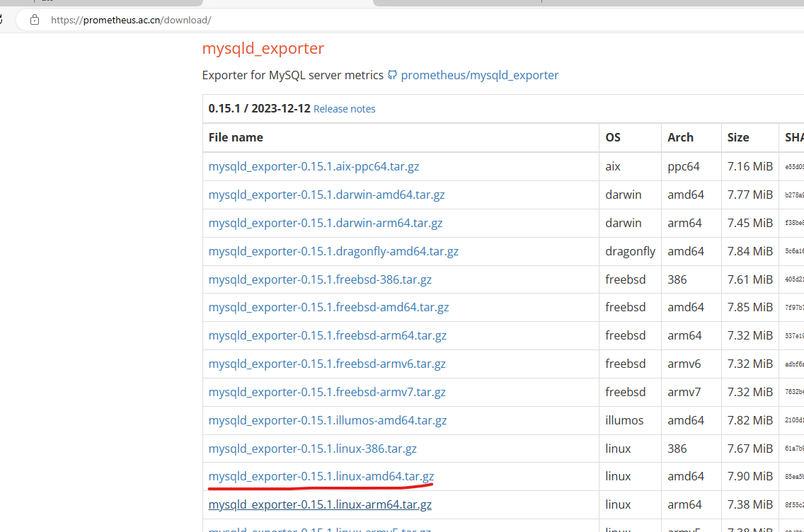Download mysqld_exporter-0.15.1.linux-amd64.tar.gz

(321, 476)
